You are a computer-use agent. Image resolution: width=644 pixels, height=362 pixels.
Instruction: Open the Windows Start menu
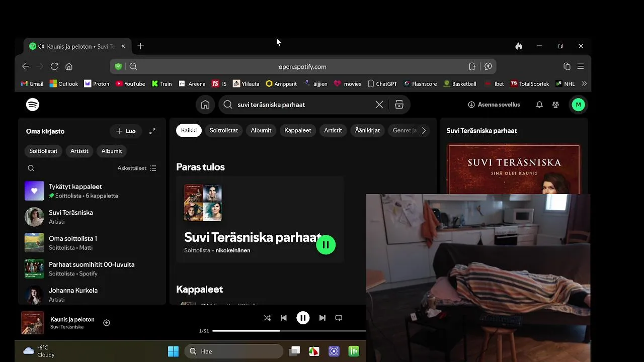tap(173, 351)
